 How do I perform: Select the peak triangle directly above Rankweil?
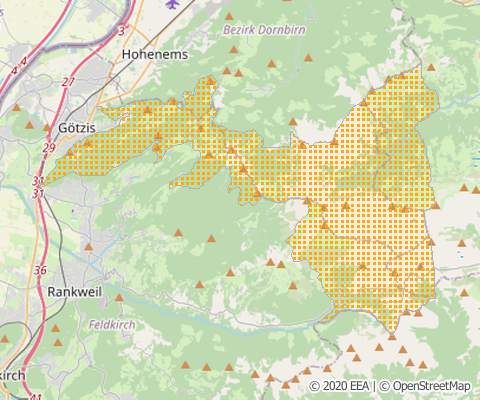click(x=88, y=247)
